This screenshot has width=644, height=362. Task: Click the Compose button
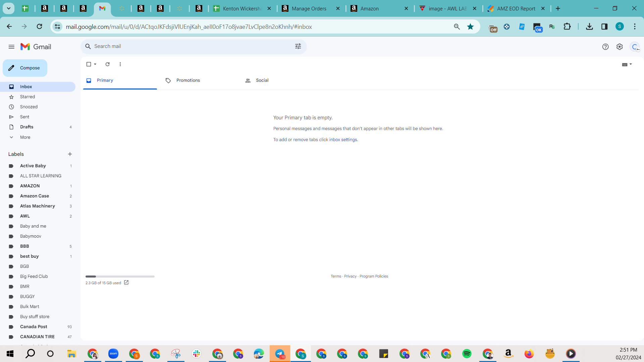click(x=25, y=68)
